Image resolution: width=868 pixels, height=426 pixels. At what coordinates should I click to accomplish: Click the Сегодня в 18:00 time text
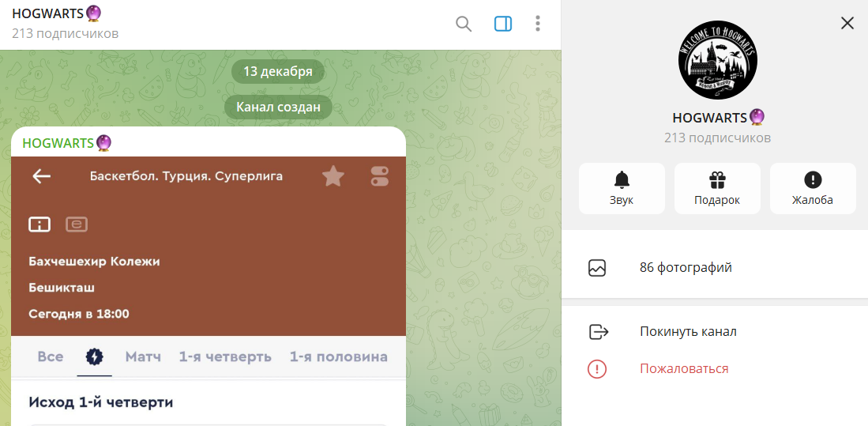pyautogui.click(x=79, y=314)
